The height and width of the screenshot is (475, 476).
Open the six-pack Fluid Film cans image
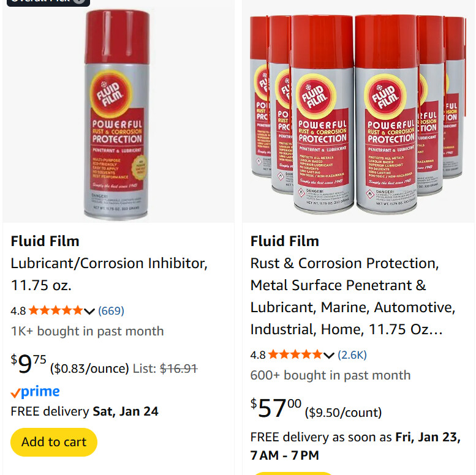358,113
